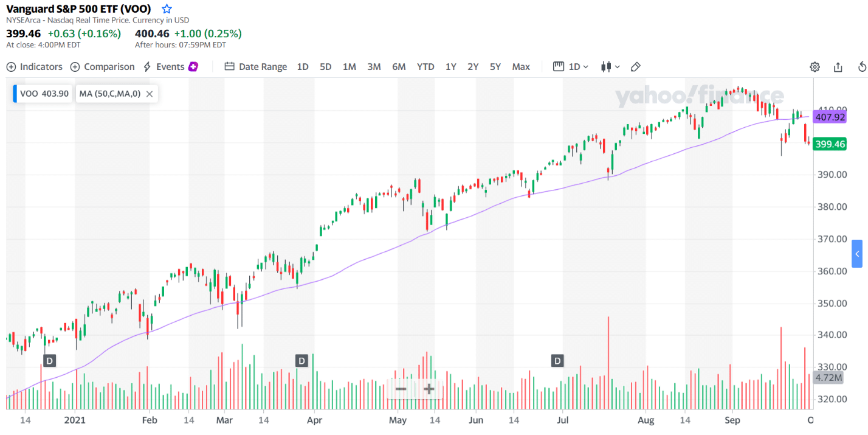
Task: Open chart settings gear
Action: click(x=815, y=67)
